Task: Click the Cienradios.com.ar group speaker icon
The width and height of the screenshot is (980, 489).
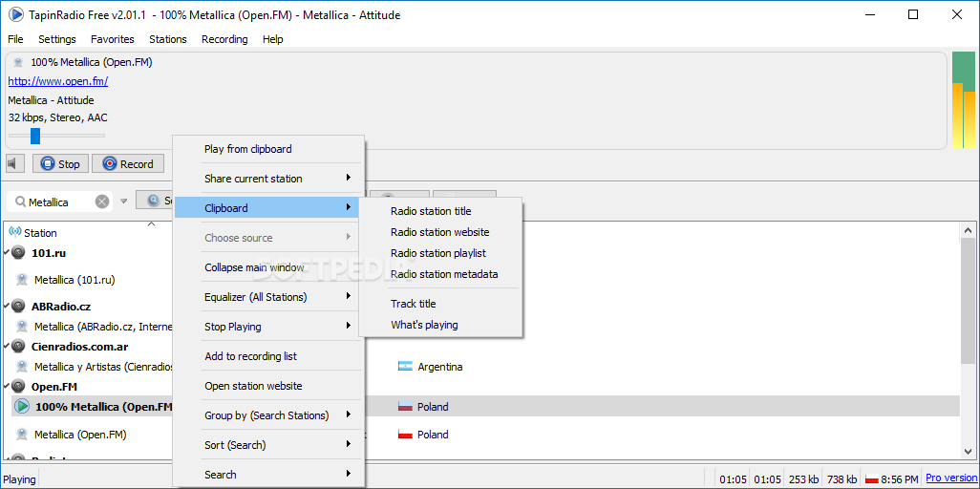Action: [x=18, y=347]
